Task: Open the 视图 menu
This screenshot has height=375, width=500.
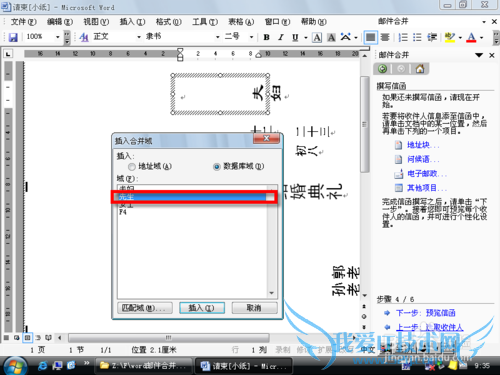Action: (96, 22)
